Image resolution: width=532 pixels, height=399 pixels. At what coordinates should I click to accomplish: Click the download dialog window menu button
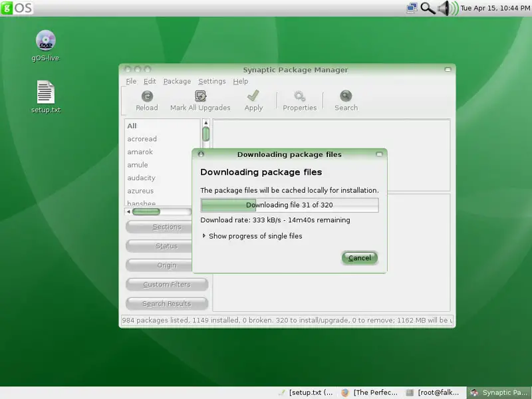click(201, 154)
